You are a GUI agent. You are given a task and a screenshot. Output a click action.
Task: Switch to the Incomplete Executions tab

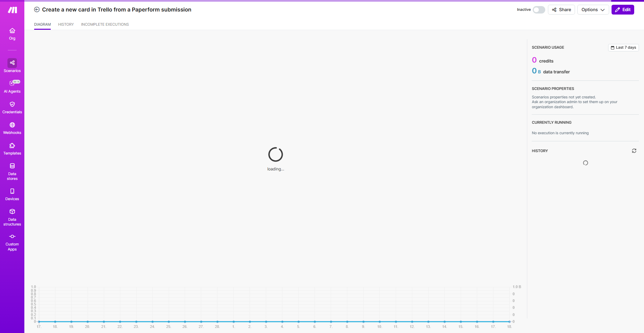[x=105, y=24]
